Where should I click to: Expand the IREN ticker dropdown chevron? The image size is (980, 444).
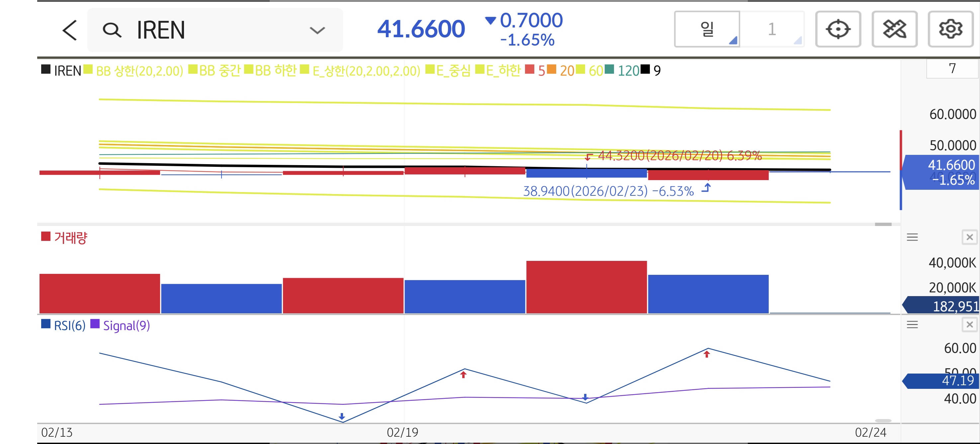[x=317, y=31]
